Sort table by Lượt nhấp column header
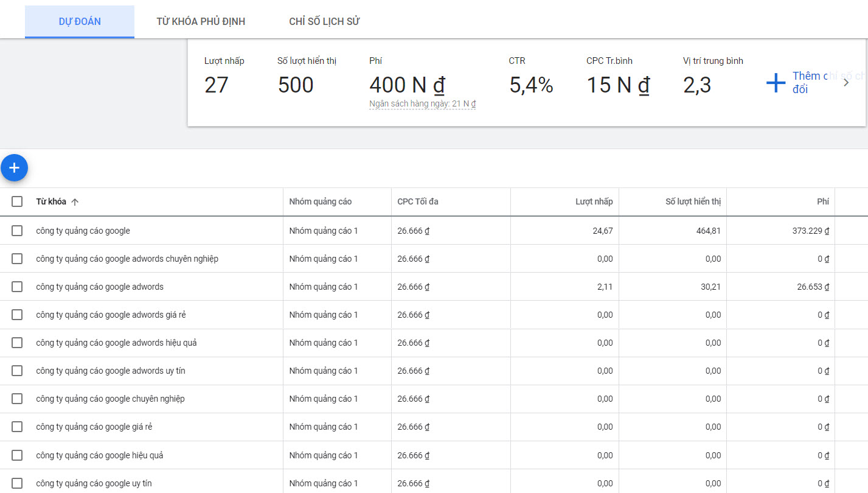The height and width of the screenshot is (493, 868). pyautogui.click(x=594, y=201)
